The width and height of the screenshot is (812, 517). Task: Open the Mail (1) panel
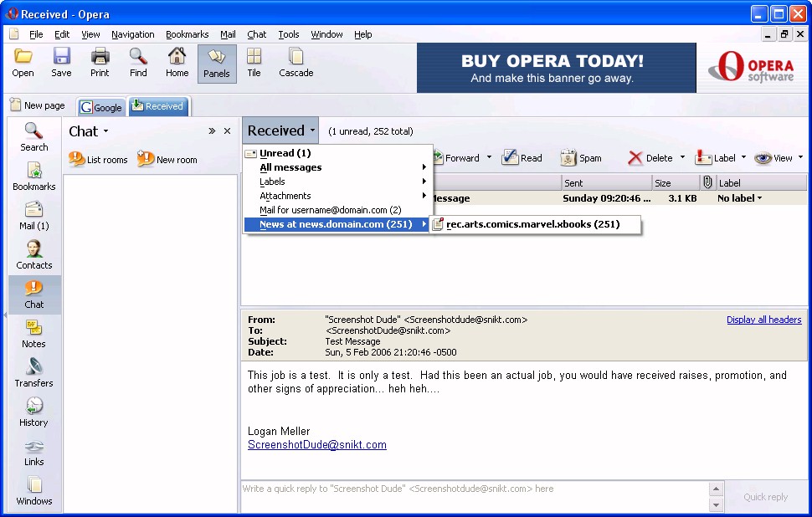(34, 216)
